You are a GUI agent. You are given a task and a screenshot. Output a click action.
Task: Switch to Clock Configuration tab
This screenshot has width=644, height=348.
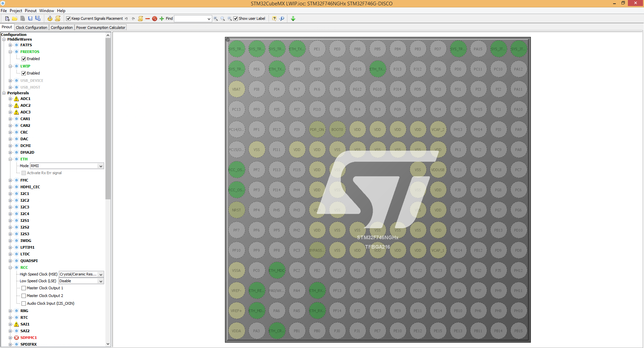tap(32, 28)
